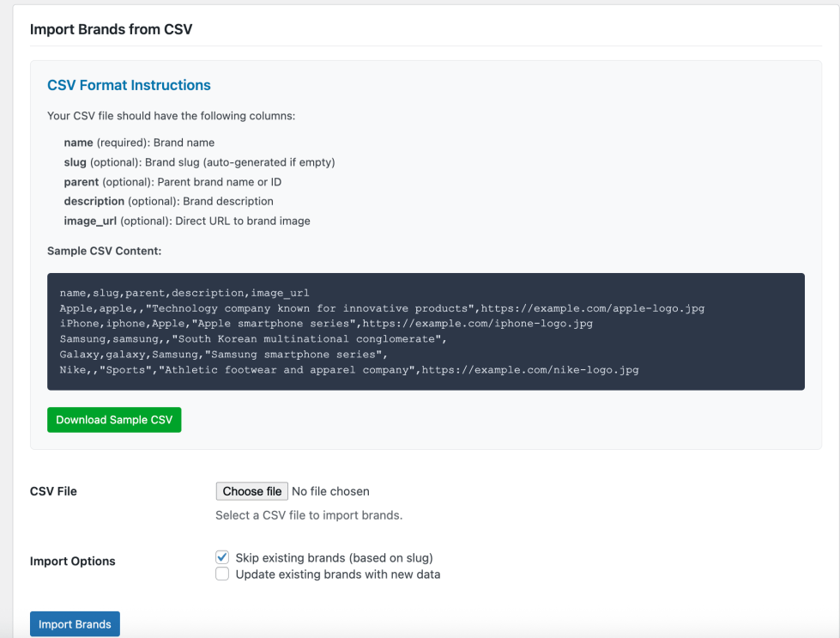Click the 'name (required)' column description
Image resolution: width=840 pixels, height=638 pixels.
[x=139, y=143]
